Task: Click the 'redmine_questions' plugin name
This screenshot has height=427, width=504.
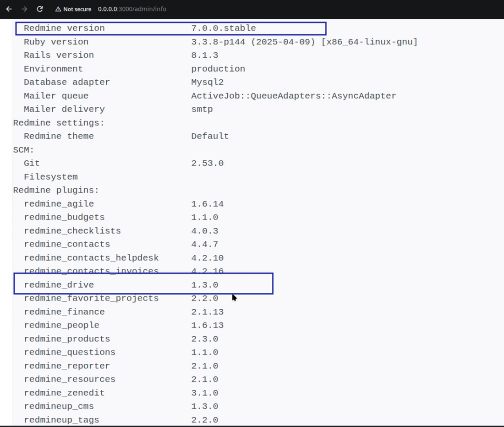Action: tap(70, 352)
